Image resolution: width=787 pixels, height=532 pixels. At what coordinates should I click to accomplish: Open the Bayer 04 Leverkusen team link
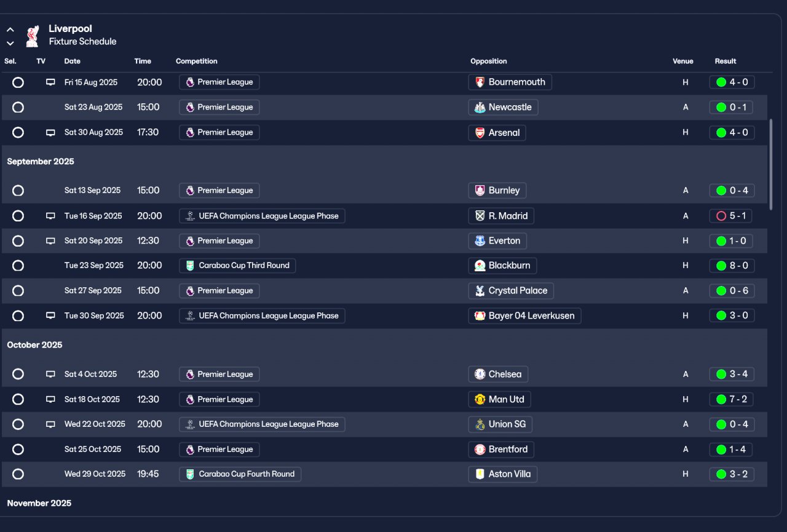tap(531, 316)
